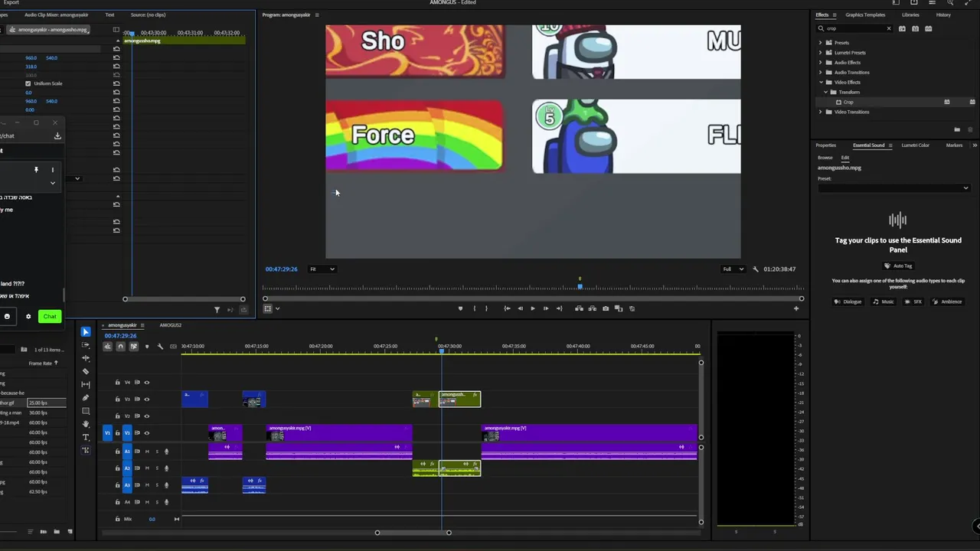Image resolution: width=980 pixels, height=551 pixels.
Task: Expand the Audio Transitions folder
Action: pyautogui.click(x=820, y=73)
